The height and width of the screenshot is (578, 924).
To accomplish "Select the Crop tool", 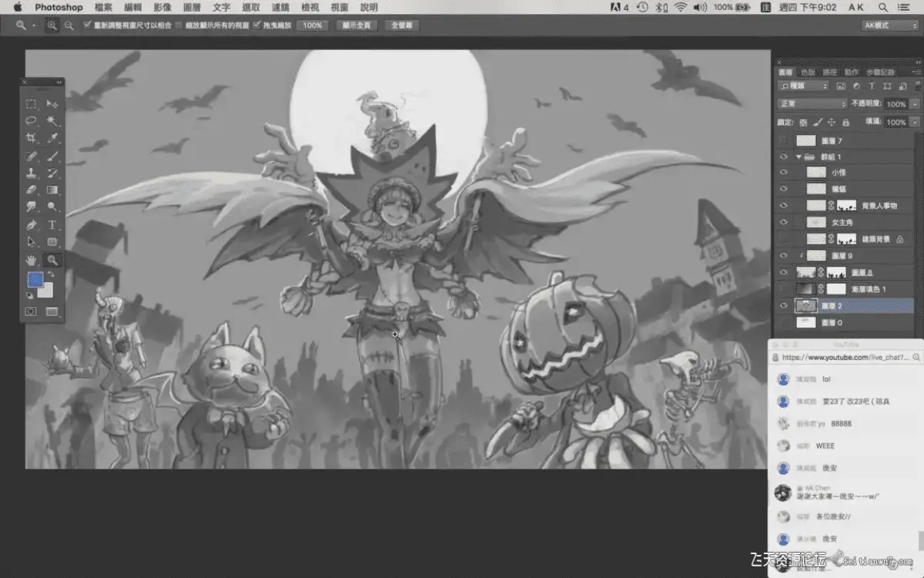I will (32, 138).
